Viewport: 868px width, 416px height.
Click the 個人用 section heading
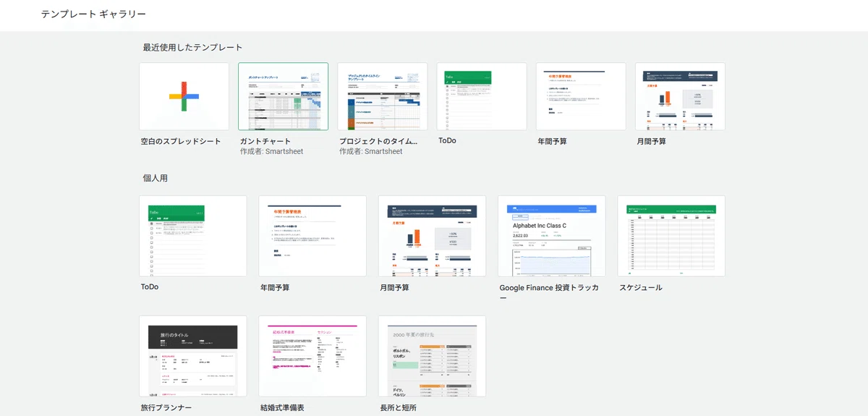click(x=156, y=178)
